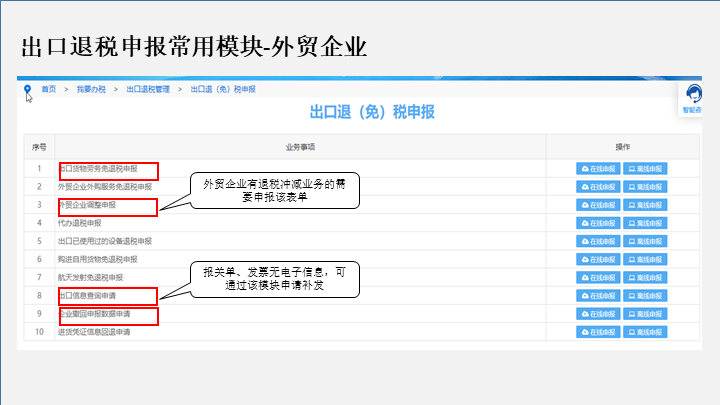Click 在线申报 for 企业撤回申报数据申请
This screenshot has width=720, height=405.
(598, 314)
